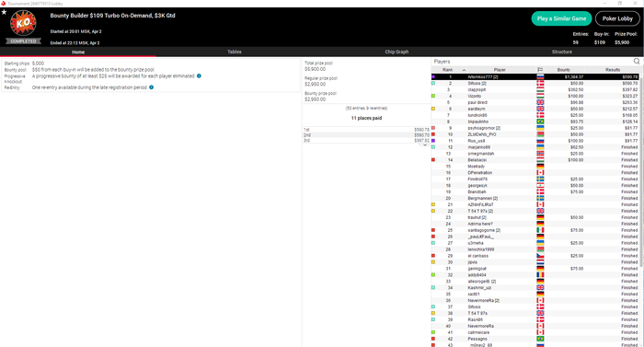Maximize the tournament lobby window
The image size is (644, 347).
(620, 4)
